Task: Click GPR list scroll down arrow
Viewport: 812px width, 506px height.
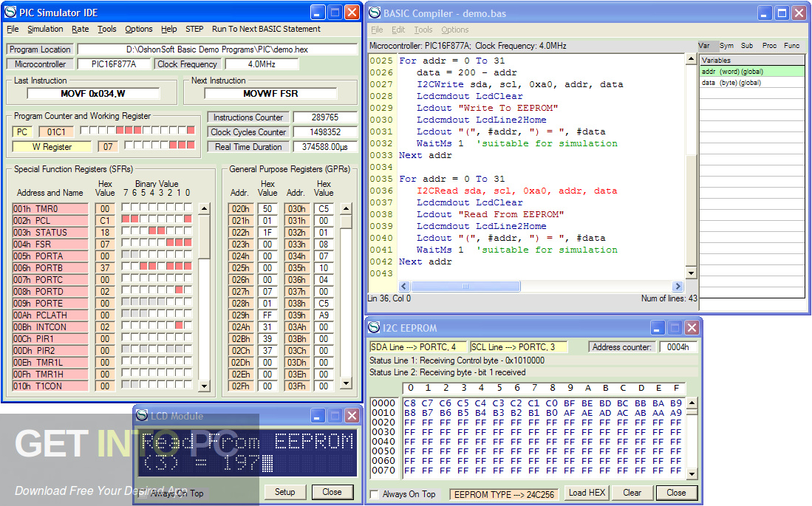Action: [x=347, y=384]
